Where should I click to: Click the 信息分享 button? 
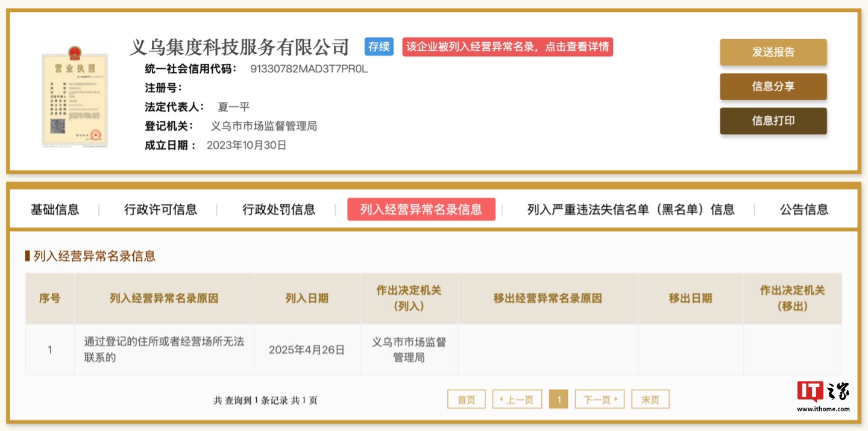tap(773, 87)
